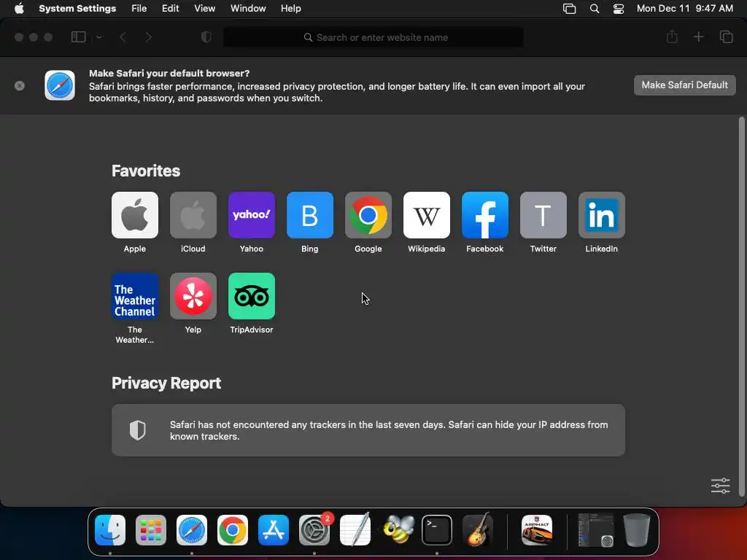This screenshot has width=747, height=560.
Task: Open Finder from the Dock
Action: [x=110, y=530]
